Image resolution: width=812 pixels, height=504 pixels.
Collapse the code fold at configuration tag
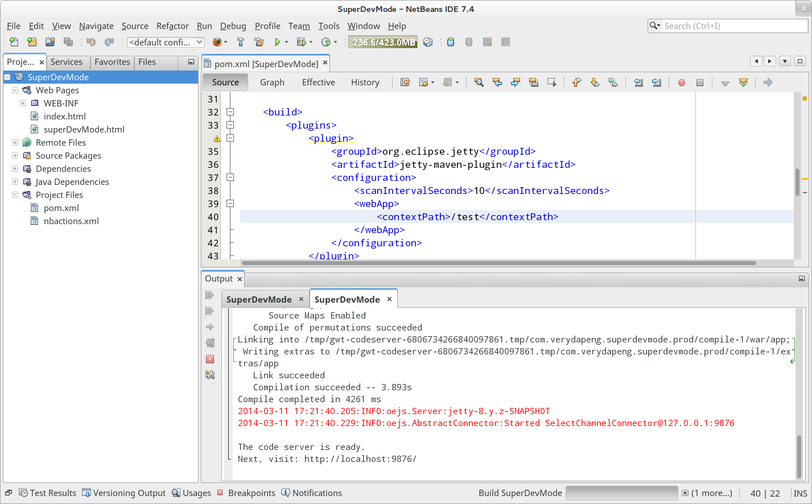230,177
